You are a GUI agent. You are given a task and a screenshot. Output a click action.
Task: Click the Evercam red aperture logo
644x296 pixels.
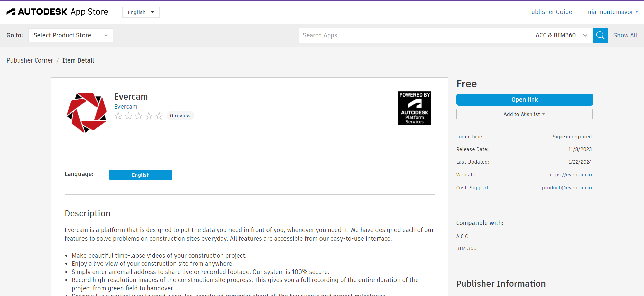(87, 112)
